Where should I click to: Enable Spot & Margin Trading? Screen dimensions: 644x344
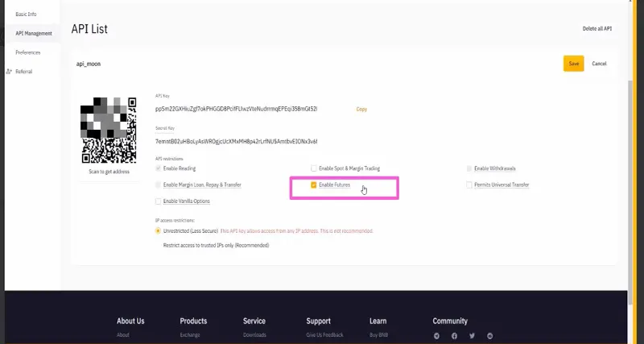[314, 168]
